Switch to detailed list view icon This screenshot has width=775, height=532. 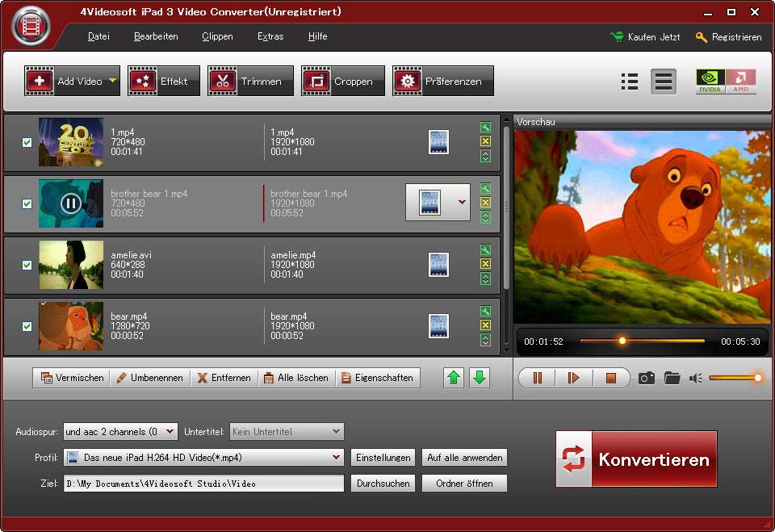coord(630,81)
